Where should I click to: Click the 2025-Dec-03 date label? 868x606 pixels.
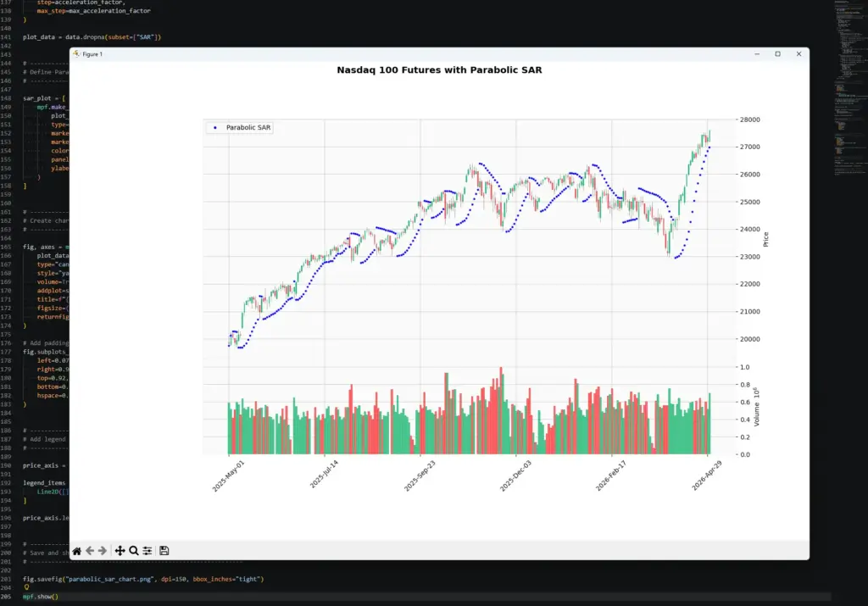515,476
